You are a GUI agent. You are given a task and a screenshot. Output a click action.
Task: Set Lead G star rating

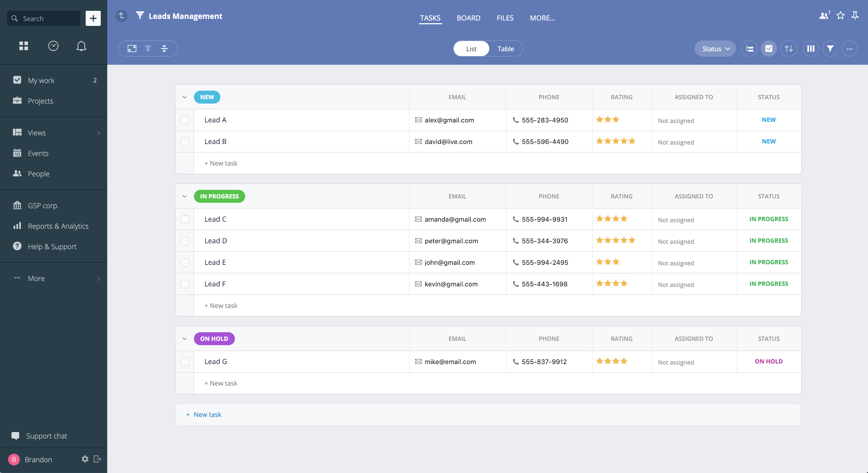pyautogui.click(x=612, y=361)
